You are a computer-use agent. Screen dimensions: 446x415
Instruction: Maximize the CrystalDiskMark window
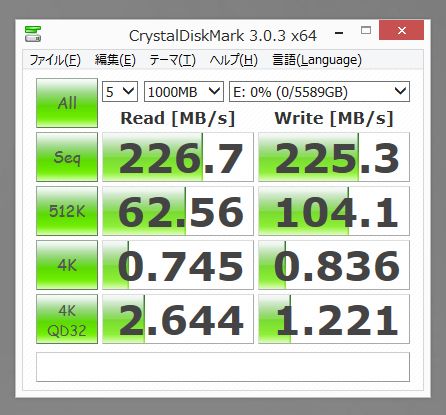coord(366,31)
